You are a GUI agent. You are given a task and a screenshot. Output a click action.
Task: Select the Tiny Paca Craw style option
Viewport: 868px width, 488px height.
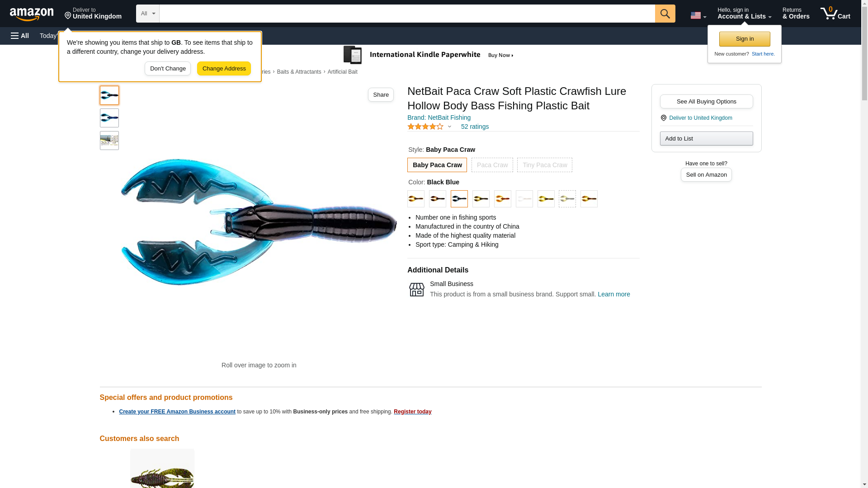tap(544, 165)
